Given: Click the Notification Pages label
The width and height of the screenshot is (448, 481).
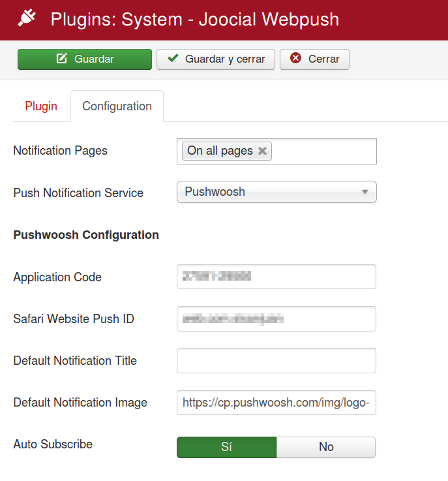Looking at the screenshot, I should (61, 151).
